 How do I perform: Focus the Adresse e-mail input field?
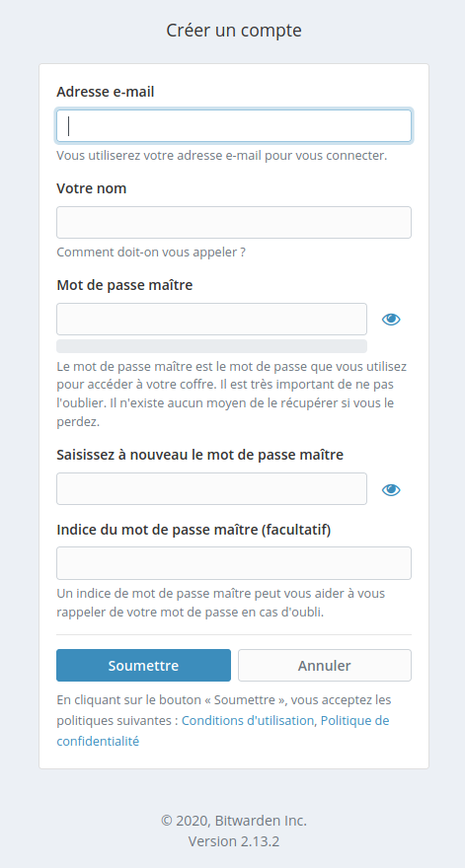pos(234,125)
